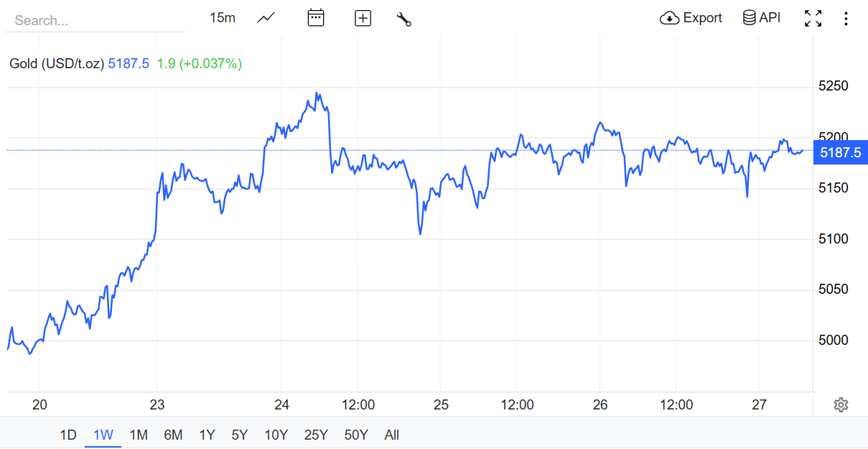
Task: Click the add comparison plus icon
Action: pyautogui.click(x=363, y=19)
